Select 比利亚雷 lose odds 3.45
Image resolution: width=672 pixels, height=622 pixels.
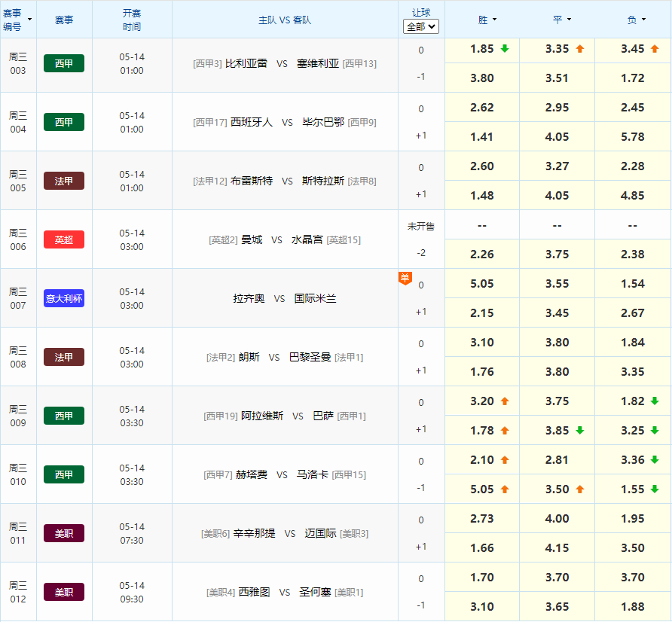tap(633, 49)
